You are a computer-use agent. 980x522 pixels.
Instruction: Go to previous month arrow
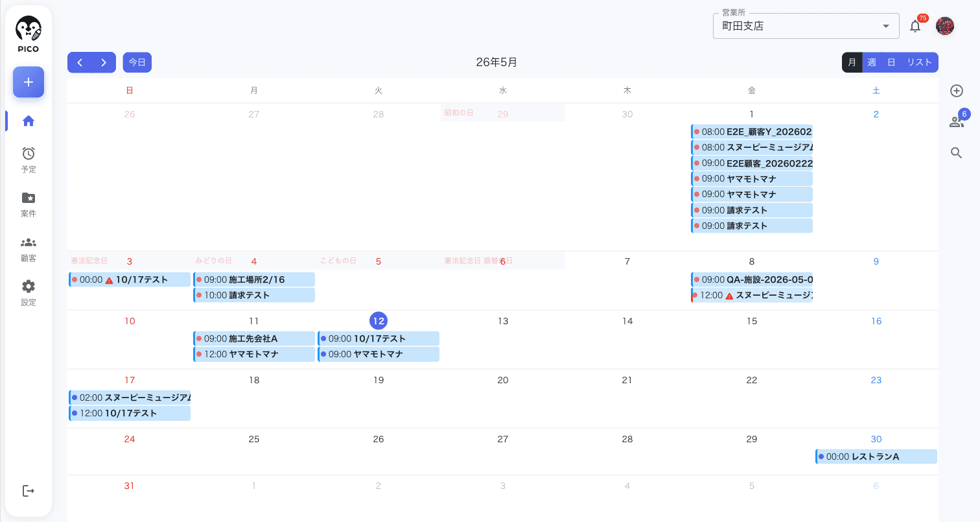pyautogui.click(x=80, y=62)
